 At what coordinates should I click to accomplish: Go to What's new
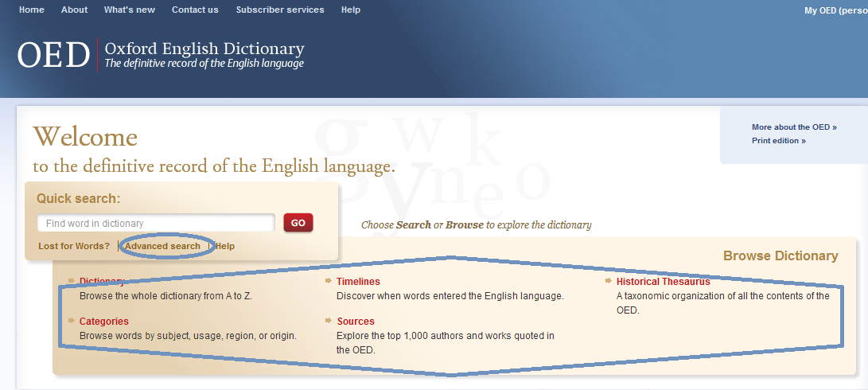130,10
